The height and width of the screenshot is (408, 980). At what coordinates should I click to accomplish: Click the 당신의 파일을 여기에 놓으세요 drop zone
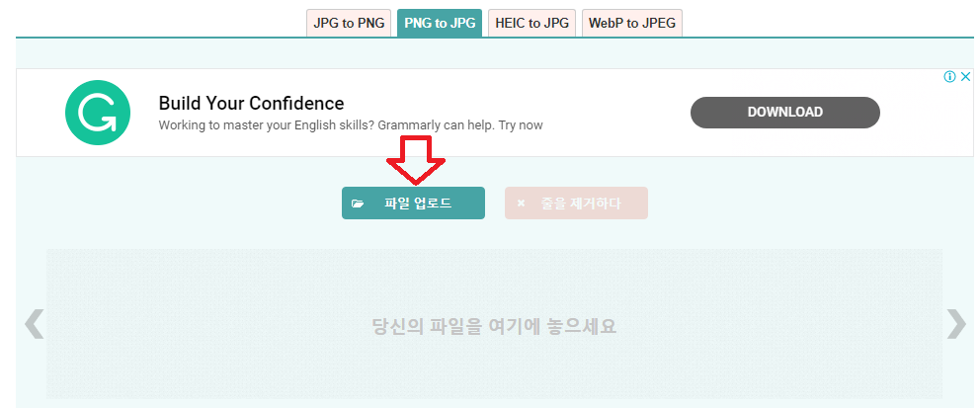point(494,324)
